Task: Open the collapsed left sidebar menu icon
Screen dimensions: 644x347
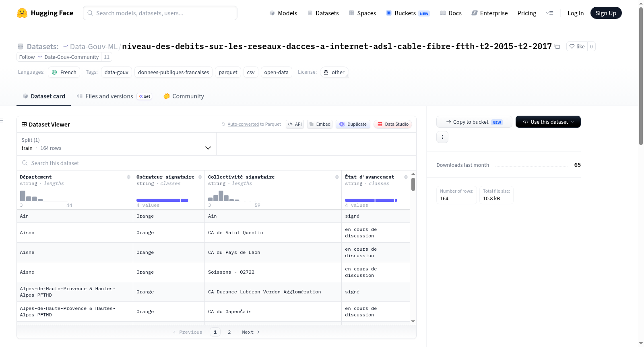Action: point(2,121)
